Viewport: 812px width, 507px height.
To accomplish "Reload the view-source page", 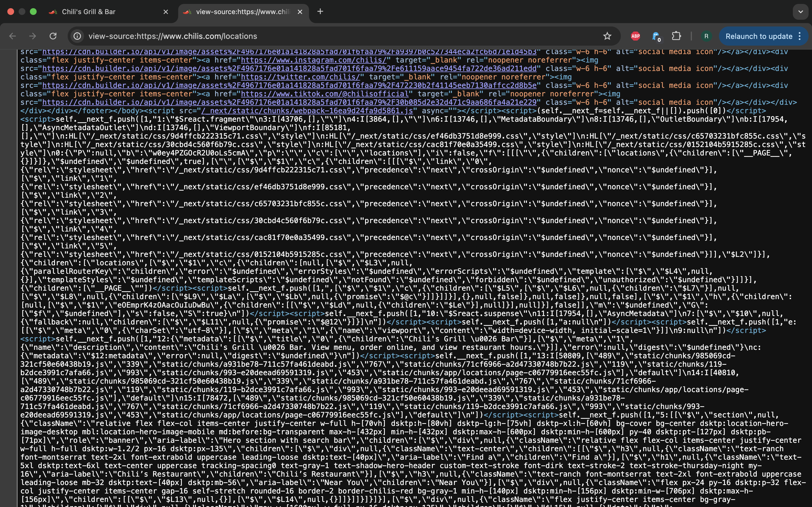I will coord(53,36).
